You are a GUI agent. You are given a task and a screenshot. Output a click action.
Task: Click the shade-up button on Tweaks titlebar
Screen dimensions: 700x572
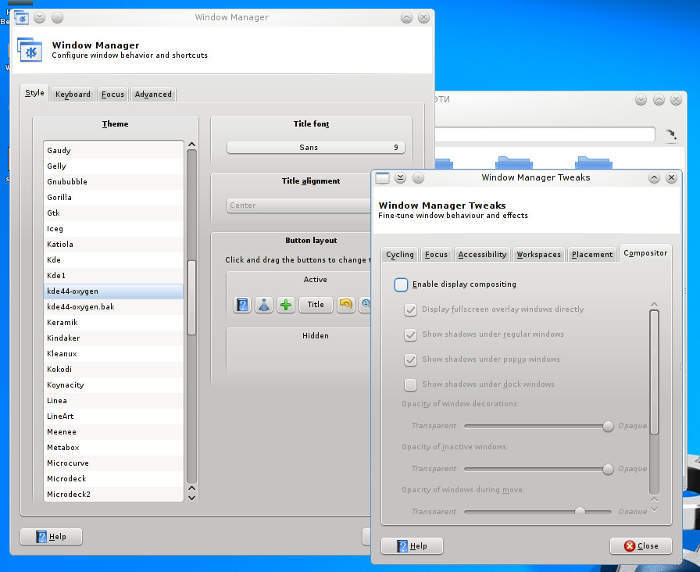(654, 178)
